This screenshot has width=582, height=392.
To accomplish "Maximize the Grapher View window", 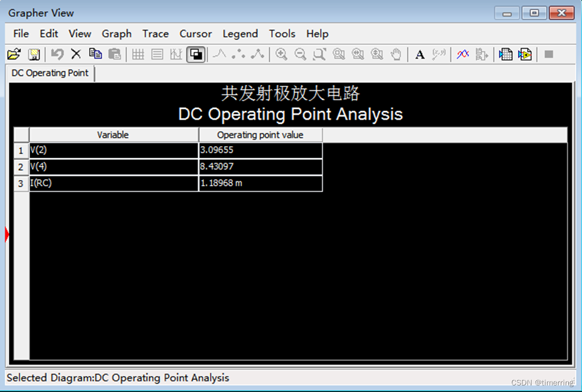I will point(534,13).
